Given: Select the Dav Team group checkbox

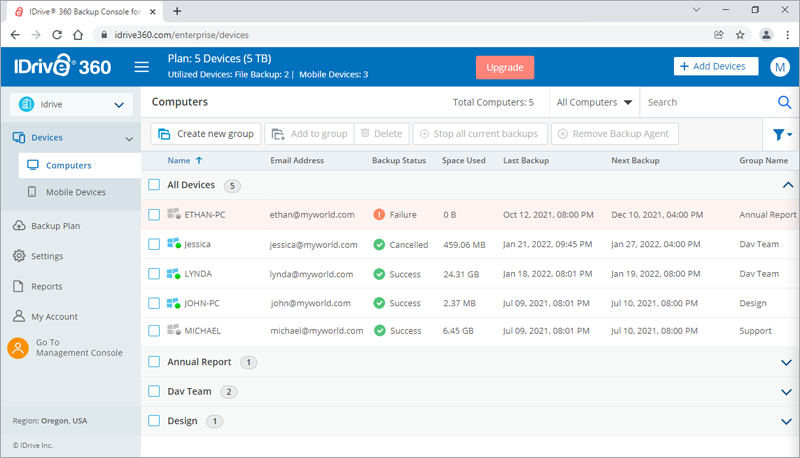Looking at the screenshot, I should pos(154,391).
